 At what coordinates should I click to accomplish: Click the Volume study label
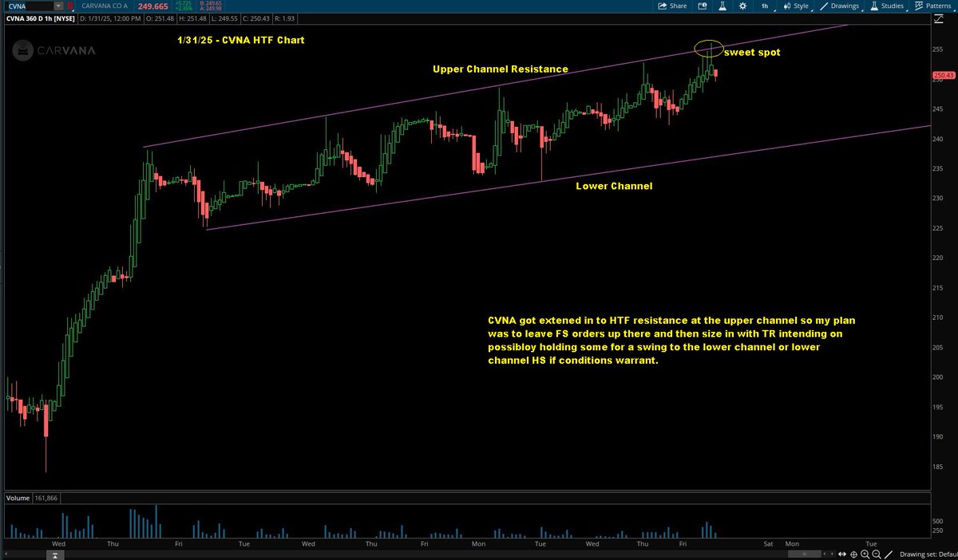(x=18, y=498)
